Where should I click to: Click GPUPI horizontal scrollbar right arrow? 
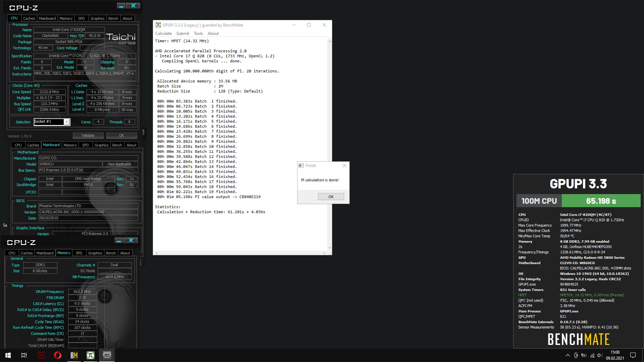pyautogui.click(x=324, y=253)
